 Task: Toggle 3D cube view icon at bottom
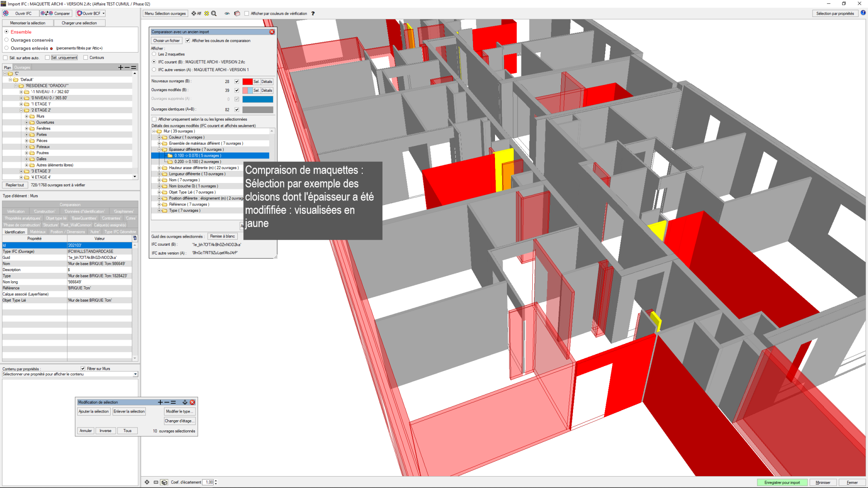click(164, 482)
